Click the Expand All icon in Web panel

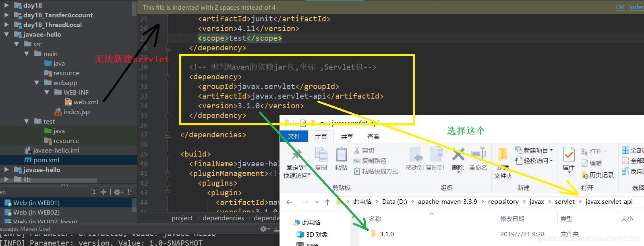pyautogui.click(x=94, y=192)
